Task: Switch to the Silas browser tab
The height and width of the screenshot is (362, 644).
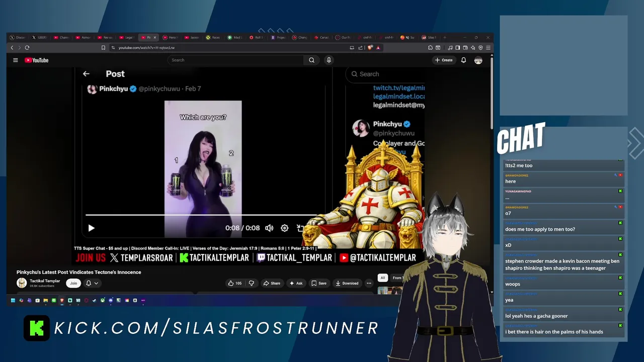Action: (429, 37)
